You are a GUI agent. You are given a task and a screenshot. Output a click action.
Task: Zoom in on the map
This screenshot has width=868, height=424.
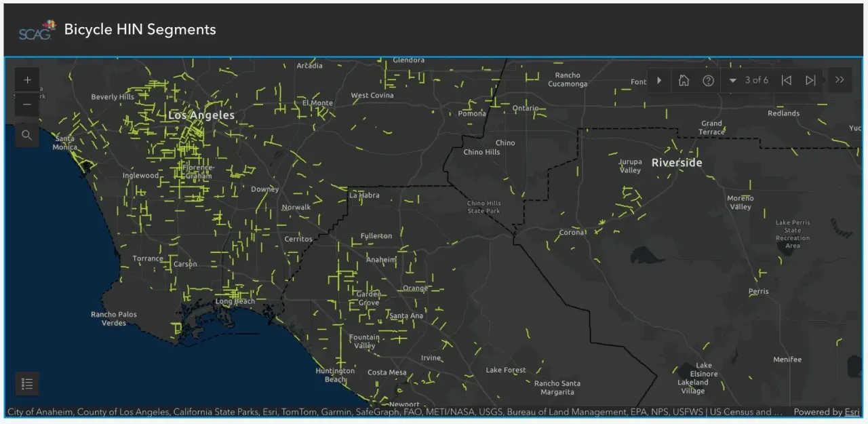[x=27, y=79]
